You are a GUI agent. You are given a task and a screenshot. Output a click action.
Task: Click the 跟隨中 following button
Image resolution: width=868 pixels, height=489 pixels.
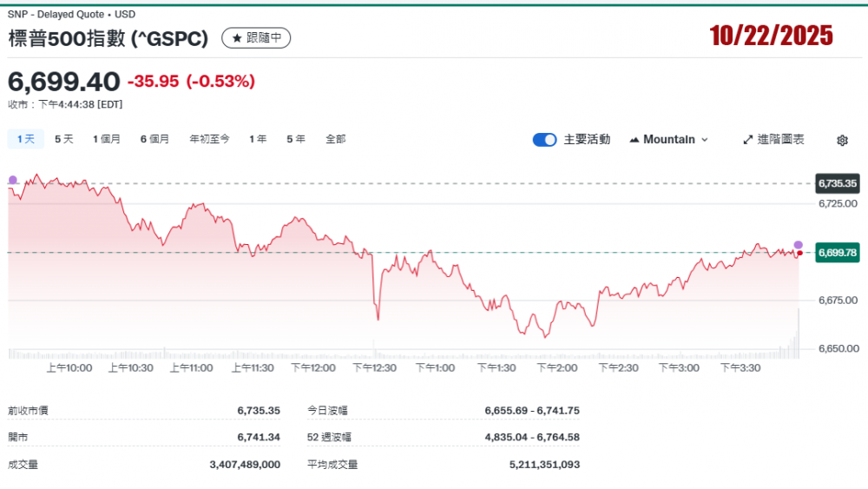point(256,38)
